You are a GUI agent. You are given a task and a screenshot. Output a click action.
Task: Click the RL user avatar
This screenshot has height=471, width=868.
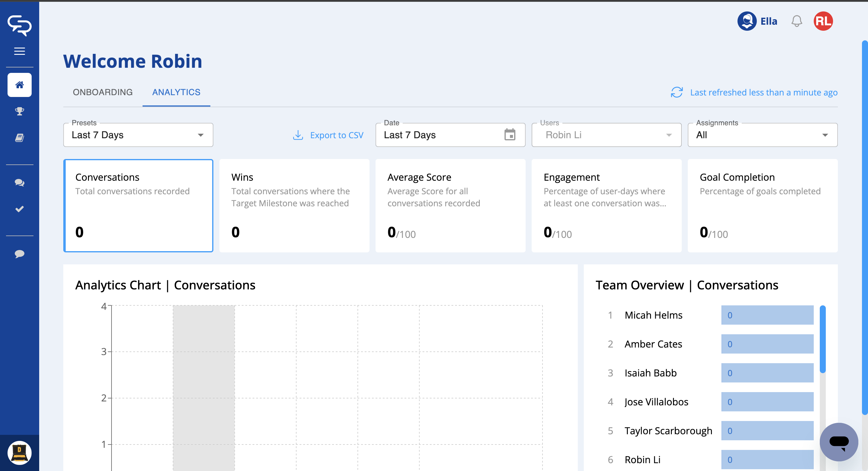[x=823, y=21]
